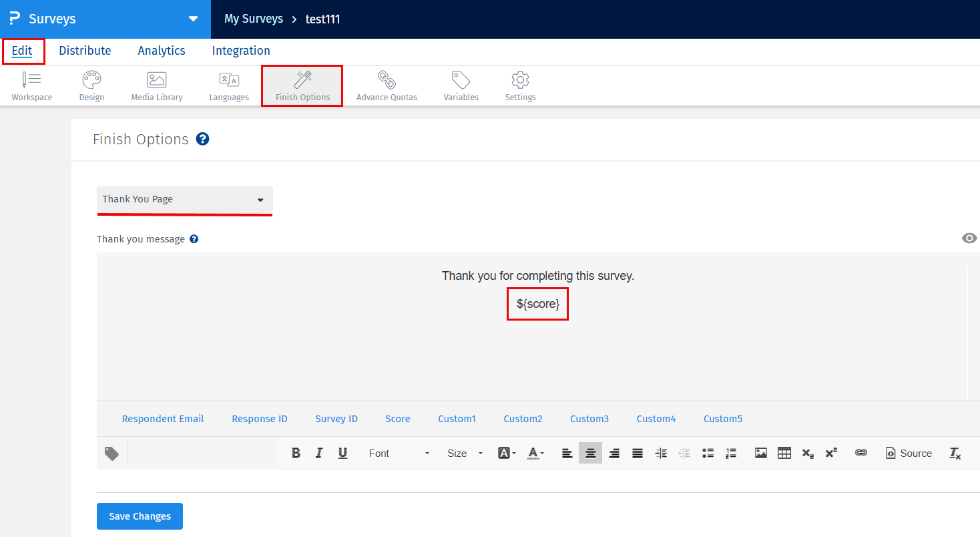Align text right
This screenshot has height=537, width=980.
pyautogui.click(x=614, y=453)
